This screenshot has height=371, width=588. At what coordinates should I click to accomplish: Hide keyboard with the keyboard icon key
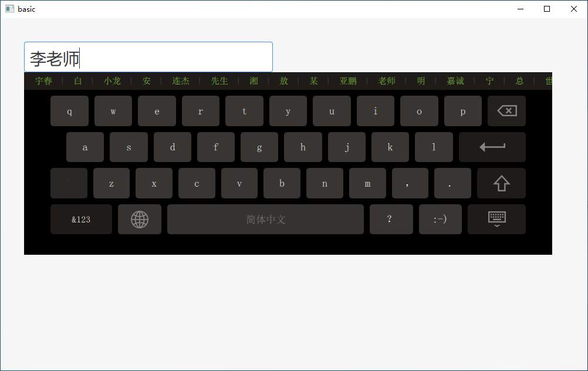496,220
